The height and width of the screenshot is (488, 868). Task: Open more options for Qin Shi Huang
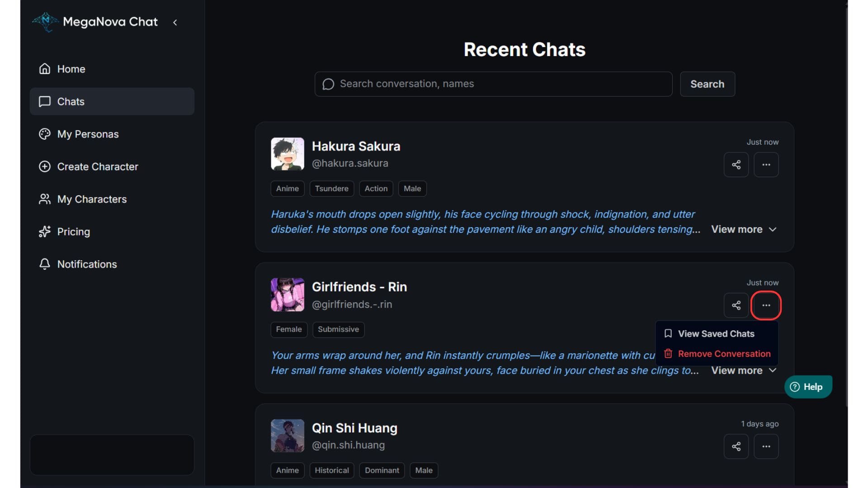click(x=766, y=446)
